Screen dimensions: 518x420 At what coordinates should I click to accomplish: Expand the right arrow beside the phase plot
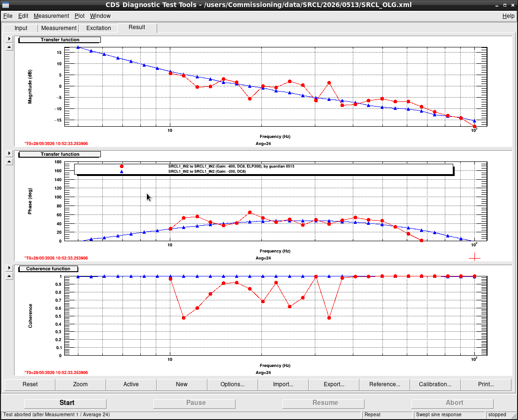click(x=9, y=153)
